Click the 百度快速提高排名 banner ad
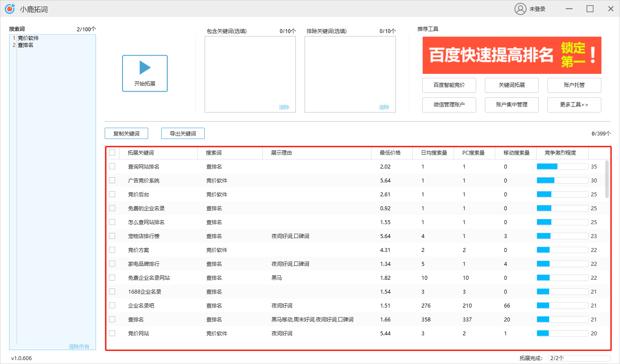 [x=512, y=55]
